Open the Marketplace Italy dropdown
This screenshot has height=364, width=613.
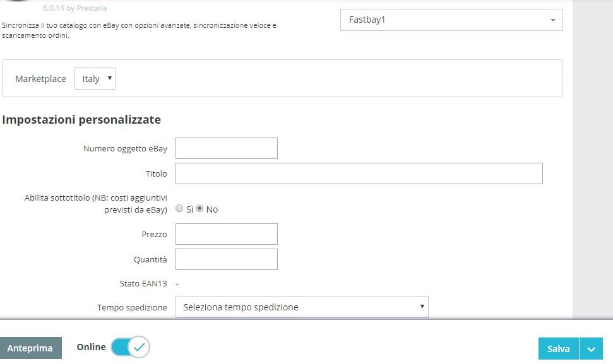coord(95,78)
